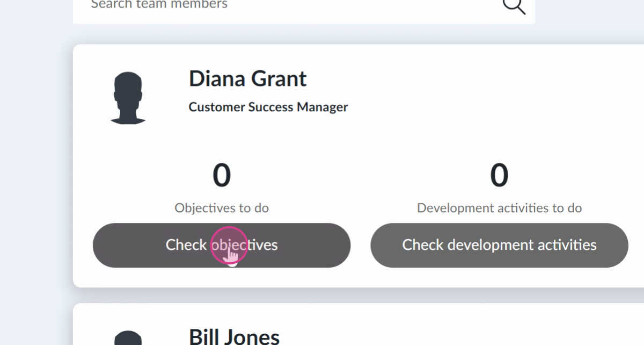
Task: Click Diana Grant's profile silhouette avatar
Action: pyautogui.click(x=128, y=99)
